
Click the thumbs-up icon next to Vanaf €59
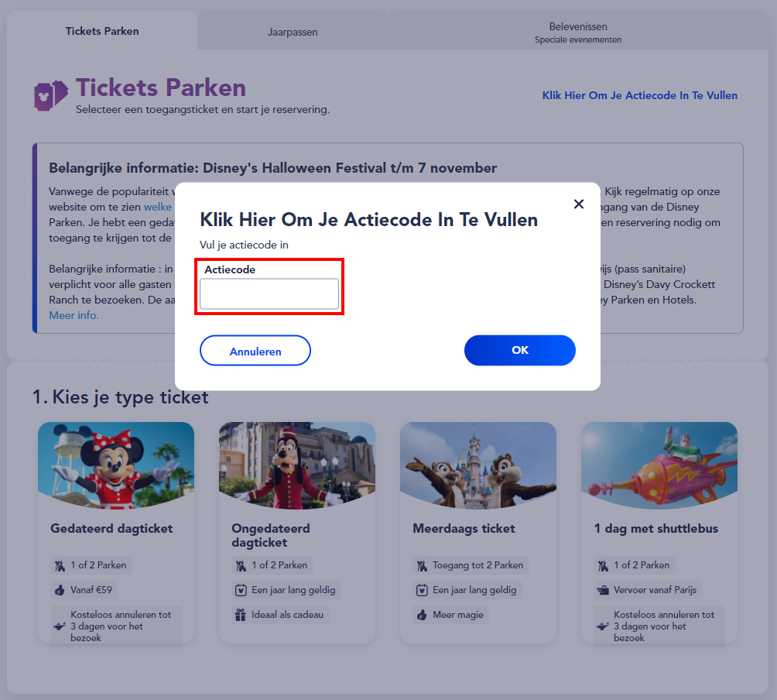(x=60, y=589)
